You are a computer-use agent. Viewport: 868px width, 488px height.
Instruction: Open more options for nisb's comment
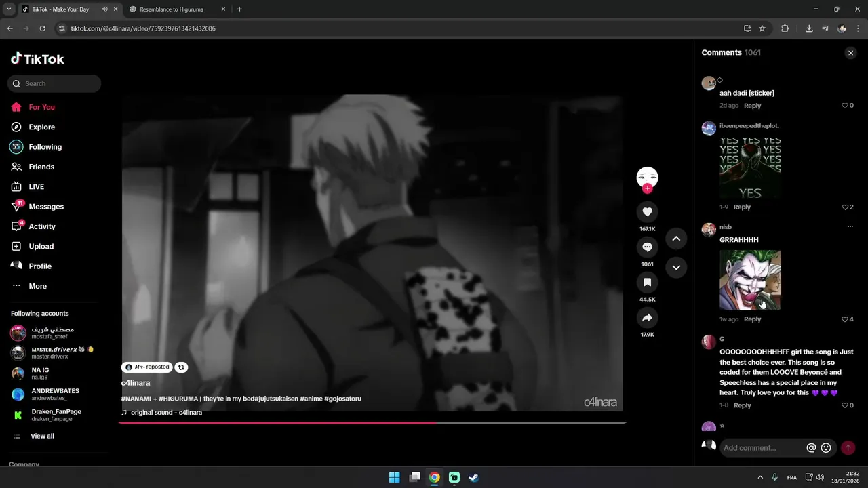click(x=850, y=227)
